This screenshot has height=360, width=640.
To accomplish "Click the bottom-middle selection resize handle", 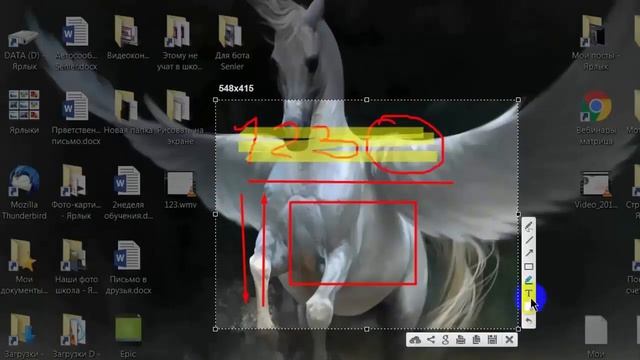I will (x=367, y=329).
